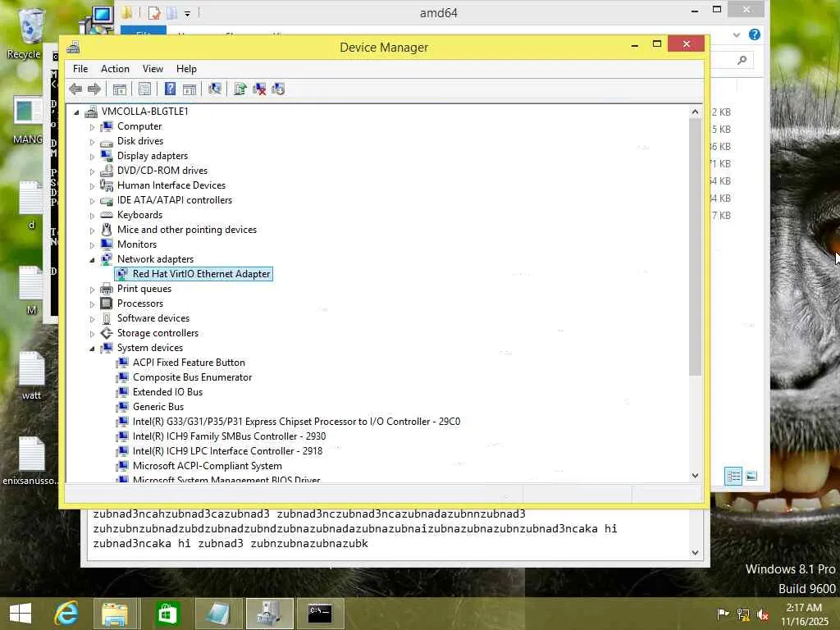Viewport: 840px width, 630px height.
Task: Select the Intel G33/G31/P35/P31 Express Chipset entry
Action: point(296,421)
